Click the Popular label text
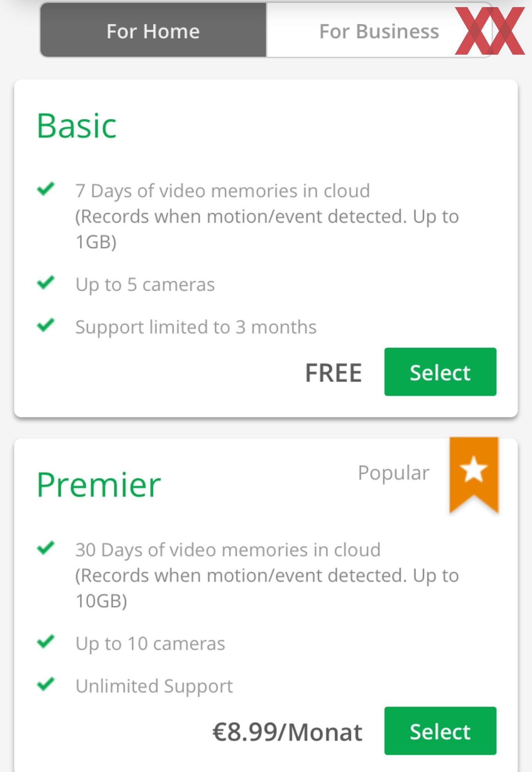Screen dimensions: 532x772 [394, 473]
